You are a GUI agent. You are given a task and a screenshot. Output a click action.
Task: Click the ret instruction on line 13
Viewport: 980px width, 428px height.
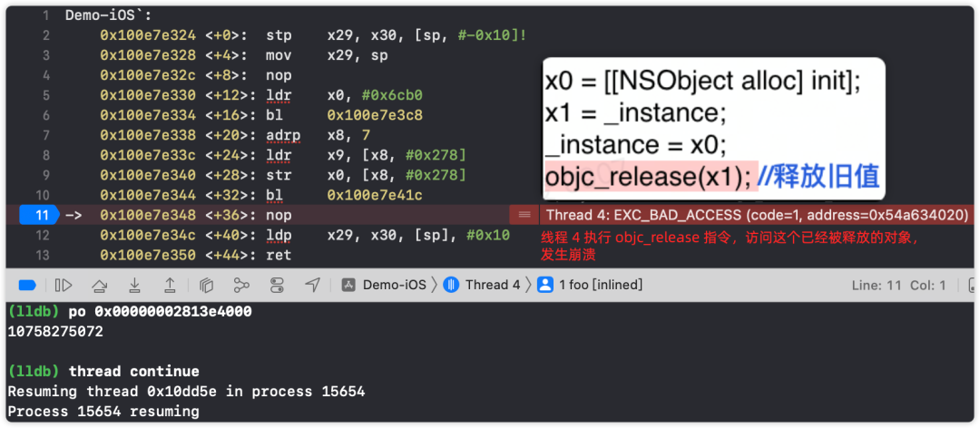[279, 256]
